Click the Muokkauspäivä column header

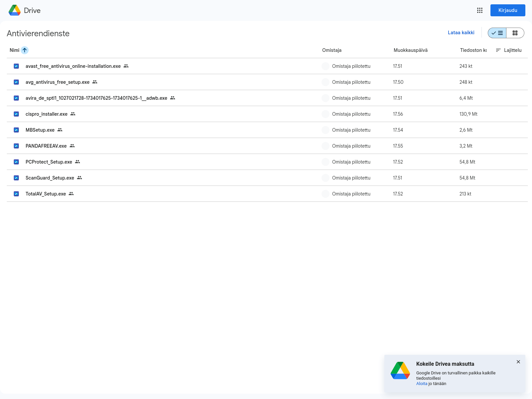(411, 50)
